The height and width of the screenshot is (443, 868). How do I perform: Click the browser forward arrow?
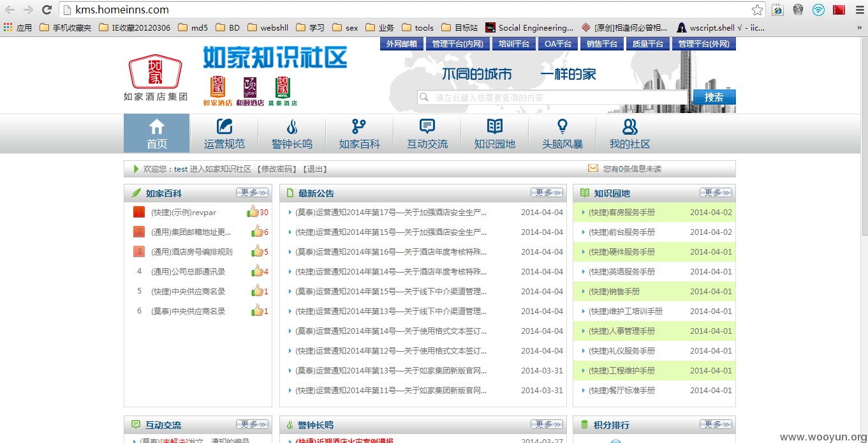[x=28, y=10]
